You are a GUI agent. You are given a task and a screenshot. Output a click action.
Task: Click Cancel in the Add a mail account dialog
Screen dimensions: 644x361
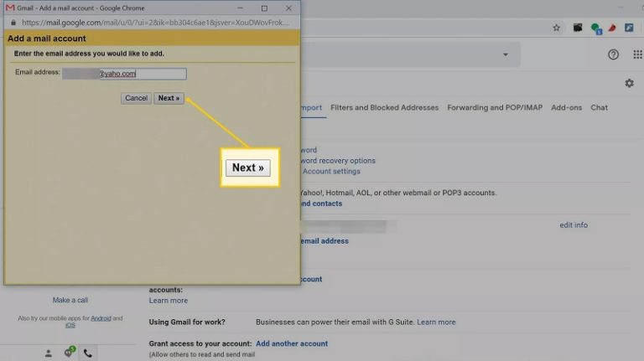pyautogui.click(x=136, y=98)
